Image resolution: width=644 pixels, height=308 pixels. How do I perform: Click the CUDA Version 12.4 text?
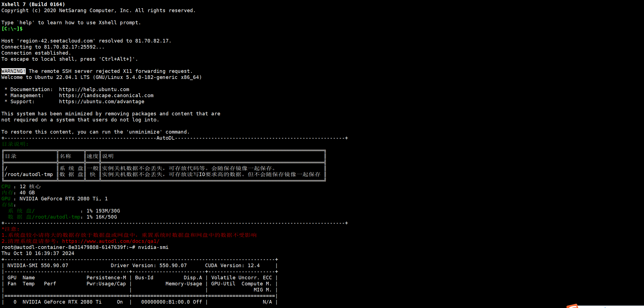232,265
